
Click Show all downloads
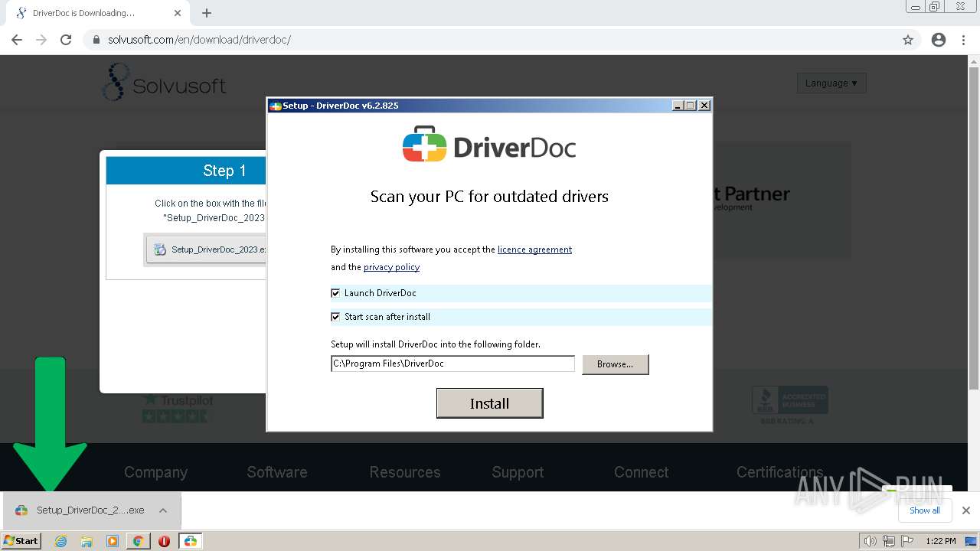(925, 510)
